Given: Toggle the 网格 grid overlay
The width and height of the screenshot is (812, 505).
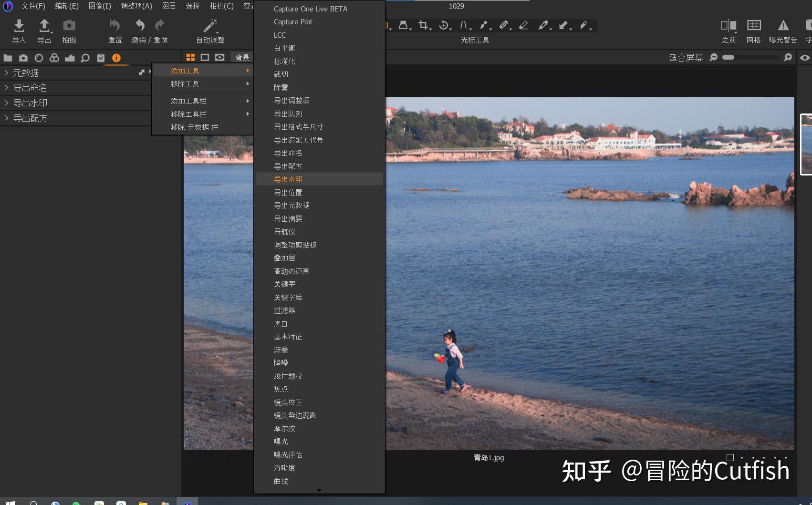Looking at the screenshot, I should pos(754,25).
